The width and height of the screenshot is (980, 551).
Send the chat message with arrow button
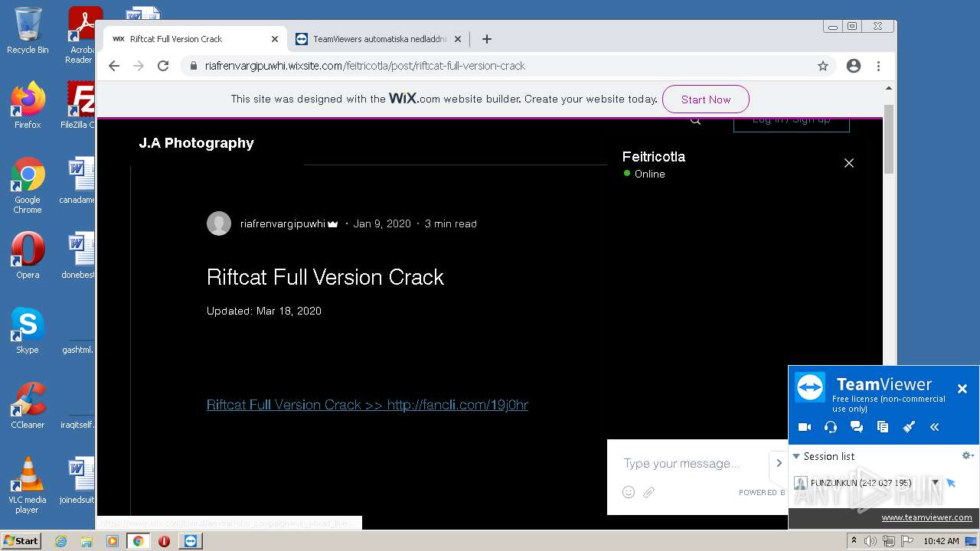[x=779, y=463]
